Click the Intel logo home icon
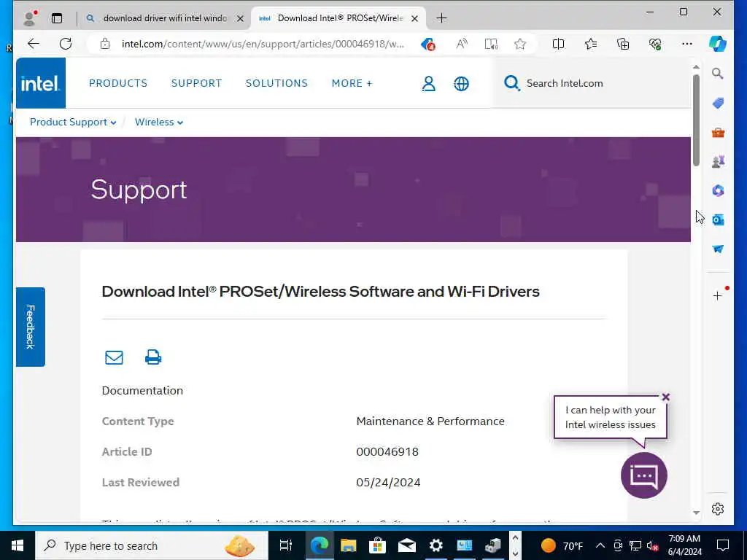The height and width of the screenshot is (560, 747). pyautogui.click(x=41, y=83)
